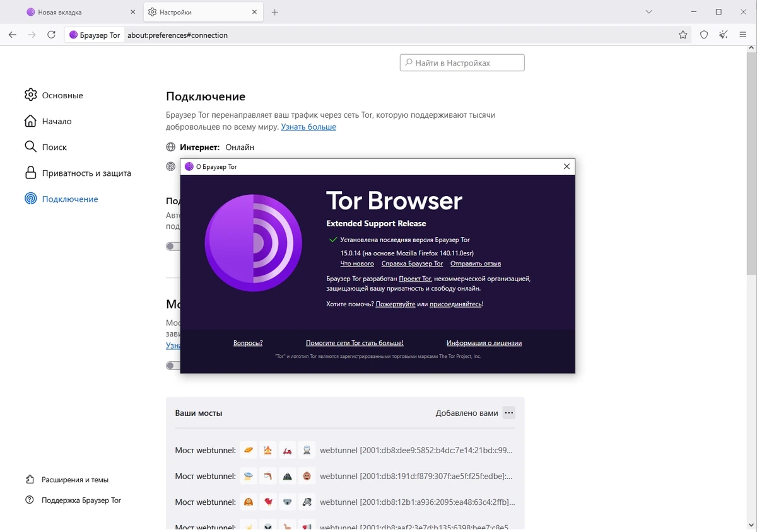Open a new tab with plus button
This screenshot has height=532, width=757.
275,12
